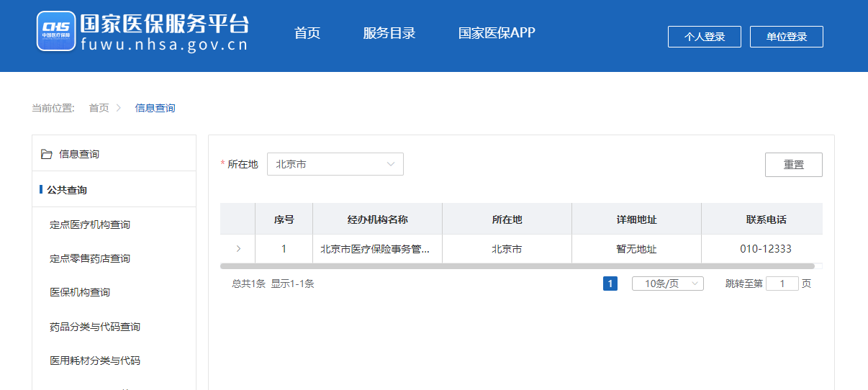Expand row 1 with the arrow chevron
Screen dimensions: 868x390
tap(238, 249)
